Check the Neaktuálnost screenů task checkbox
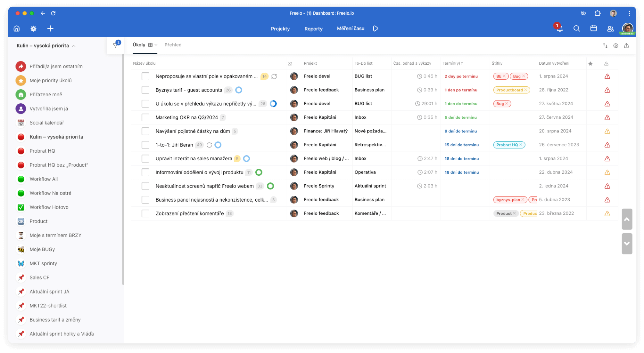Screen dimensions: 644x353 tap(145, 186)
